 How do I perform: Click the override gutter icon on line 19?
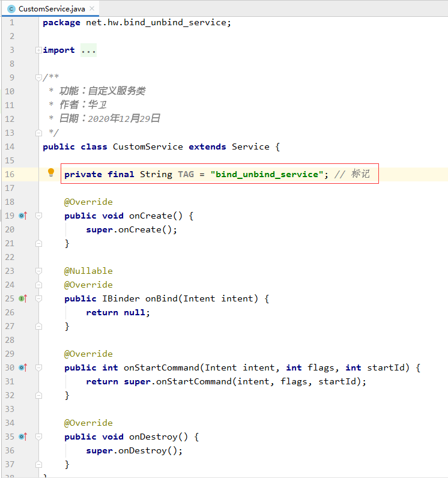(23, 216)
